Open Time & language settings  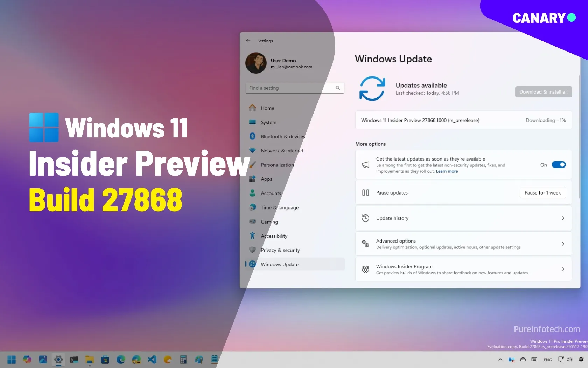point(295,207)
